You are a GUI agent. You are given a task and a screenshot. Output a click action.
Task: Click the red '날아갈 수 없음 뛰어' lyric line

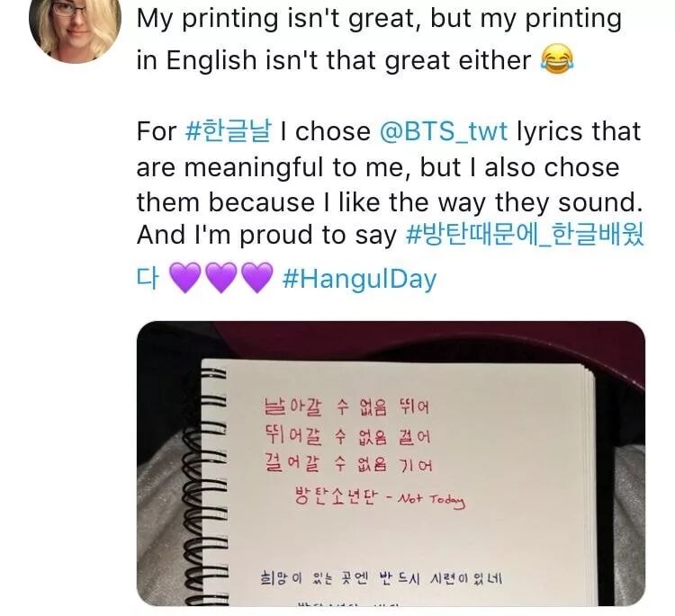[x=347, y=406]
